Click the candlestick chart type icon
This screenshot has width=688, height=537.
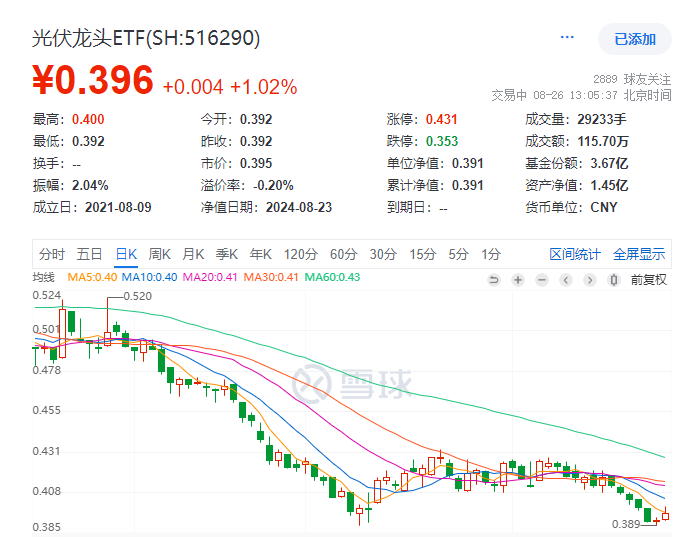614,280
